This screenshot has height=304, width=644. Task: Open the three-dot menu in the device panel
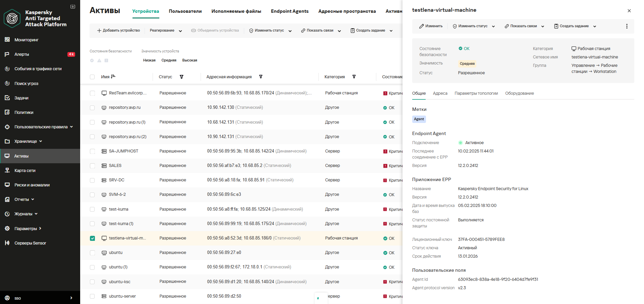point(627,26)
